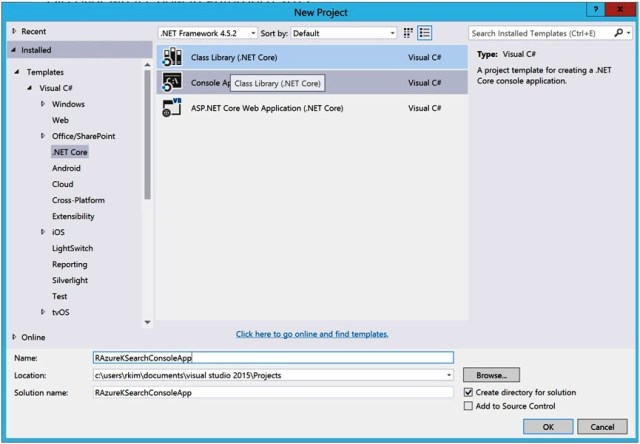Viewport: 640px width, 444px height.
Task: Click the tree scrollbar up arrow
Action: [147, 64]
